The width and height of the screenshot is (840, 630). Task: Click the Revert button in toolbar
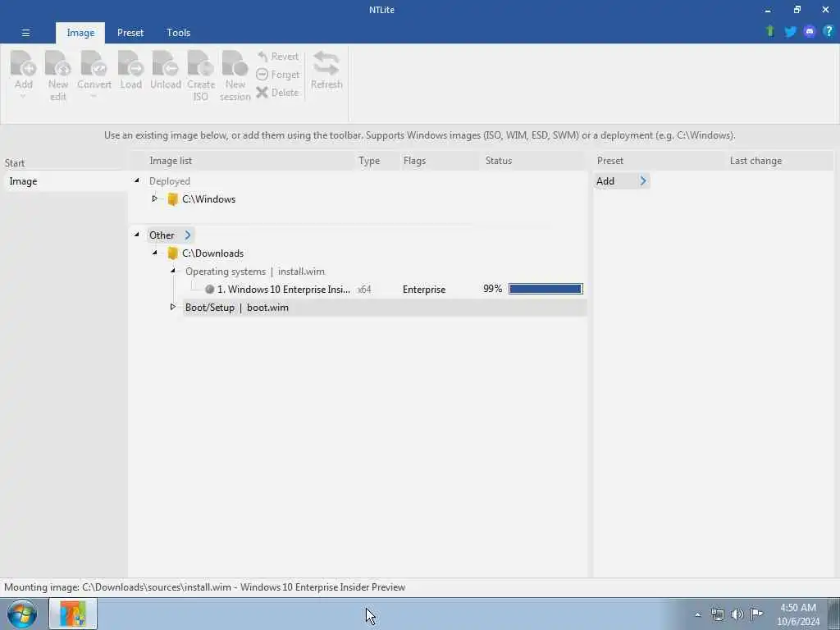click(278, 57)
